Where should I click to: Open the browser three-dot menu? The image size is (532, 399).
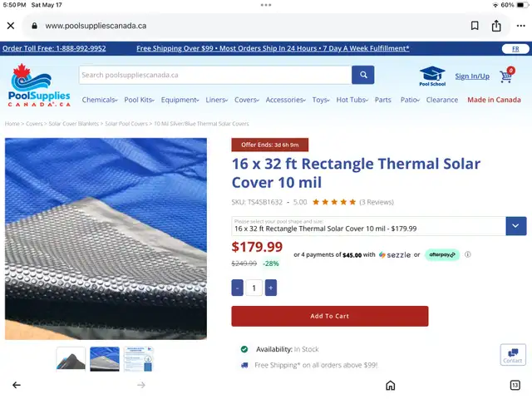click(x=521, y=26)
